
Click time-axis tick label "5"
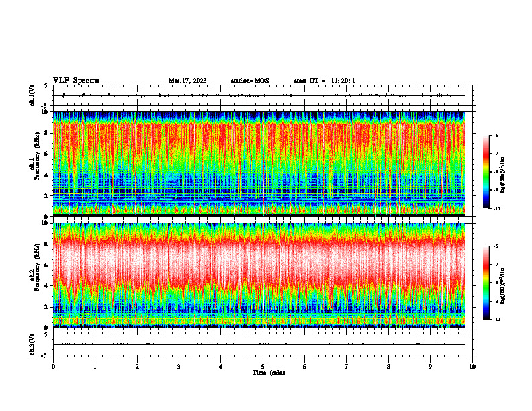[263, 367]
